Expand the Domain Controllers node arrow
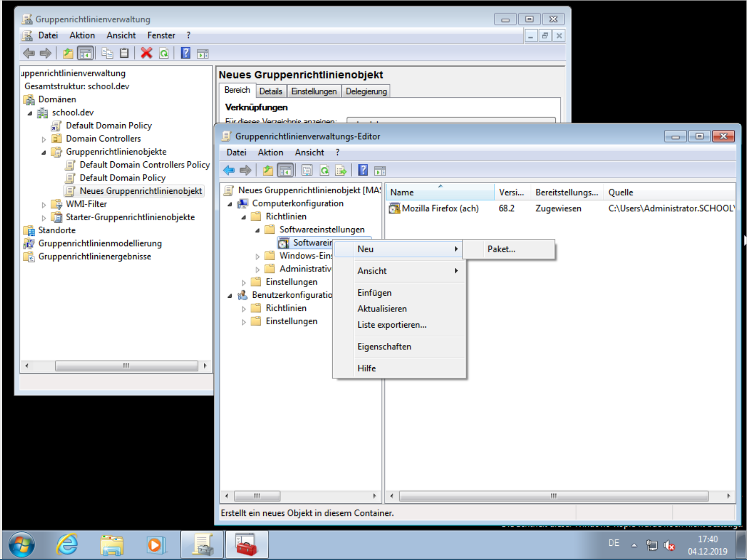 point(44,139)
